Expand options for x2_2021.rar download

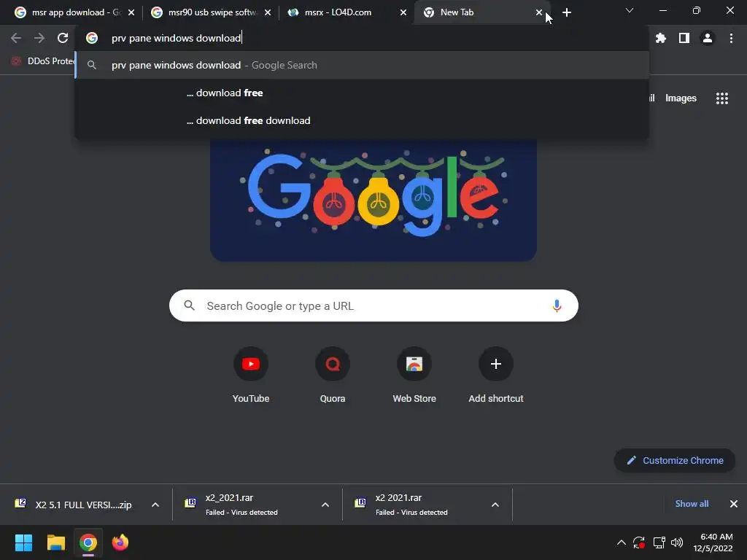(325, 505)
